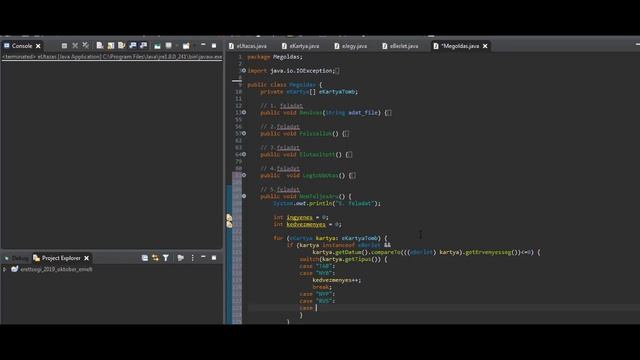Click the System.out.println line in editor
640x360 pixels.
pyautogui.click(x=327, y=203)
